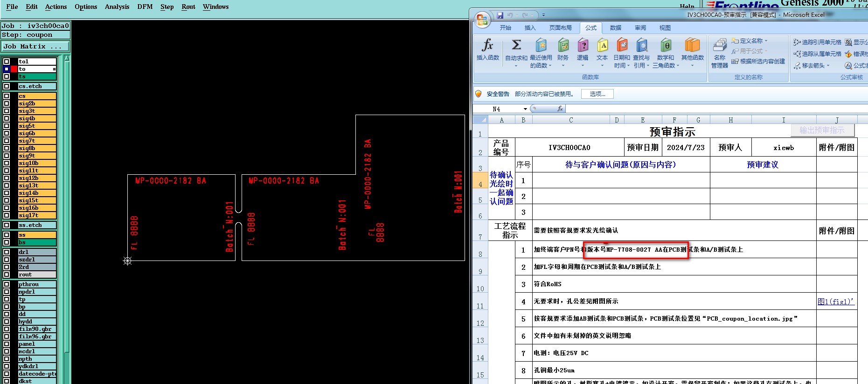Click the 输出预审指示 button on the sheet
This screenshot has height=384, width=868.
pyautogui.click(x=822, y=130)
